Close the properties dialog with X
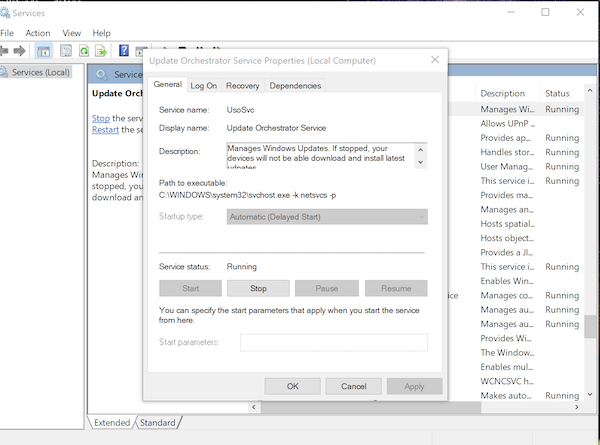 [435, 60]
